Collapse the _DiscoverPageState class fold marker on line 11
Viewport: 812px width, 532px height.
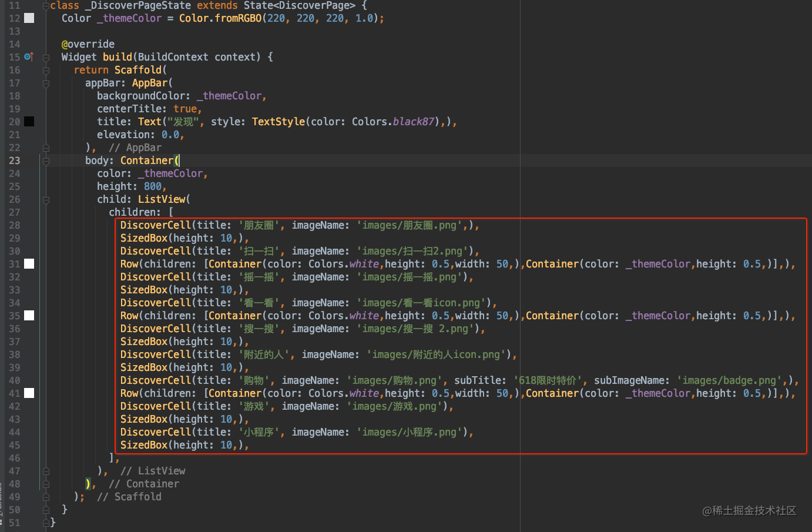(x=46, y=6)
